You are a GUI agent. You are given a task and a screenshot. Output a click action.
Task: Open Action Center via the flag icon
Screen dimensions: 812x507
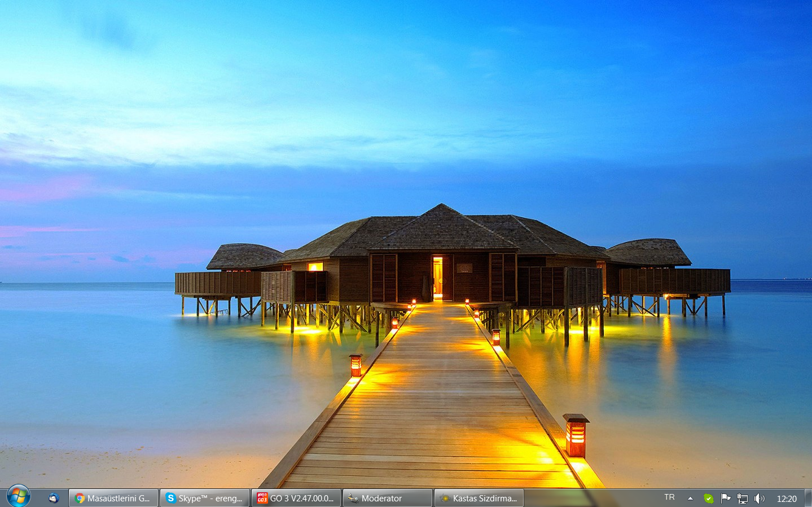click(726, 499)
